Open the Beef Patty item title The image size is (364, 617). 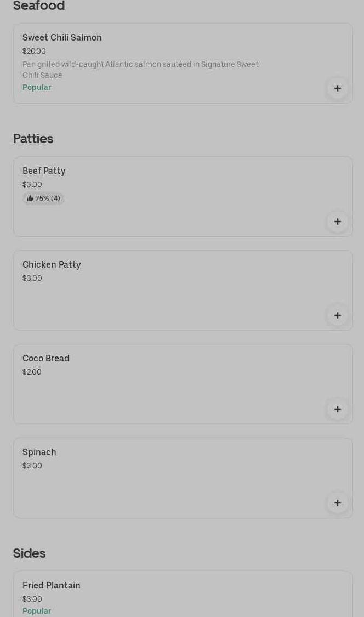44,171
